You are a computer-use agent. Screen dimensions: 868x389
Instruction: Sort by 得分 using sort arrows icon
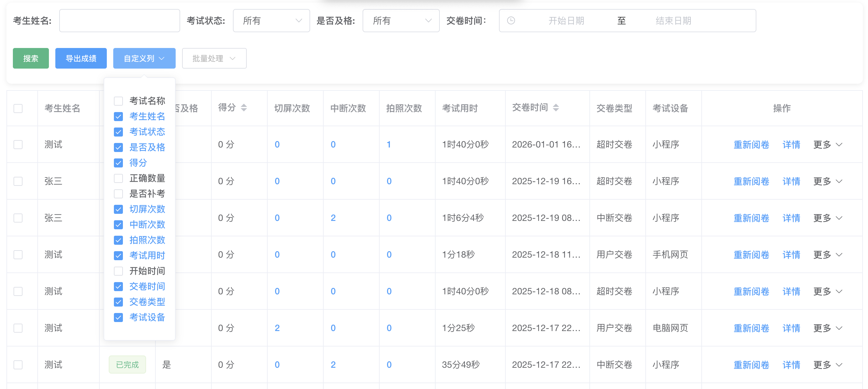point(244,108)
